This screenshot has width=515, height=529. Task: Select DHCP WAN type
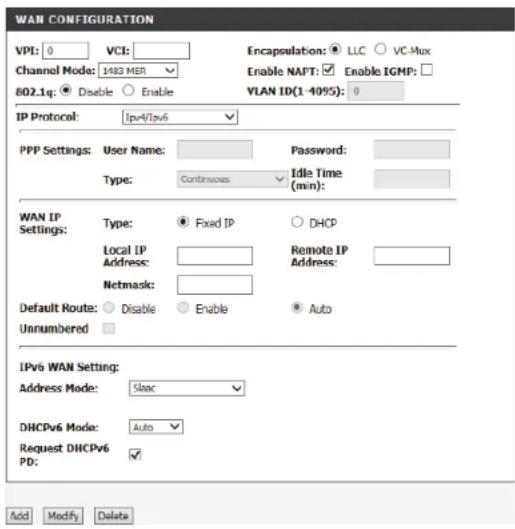pos(297,222)
